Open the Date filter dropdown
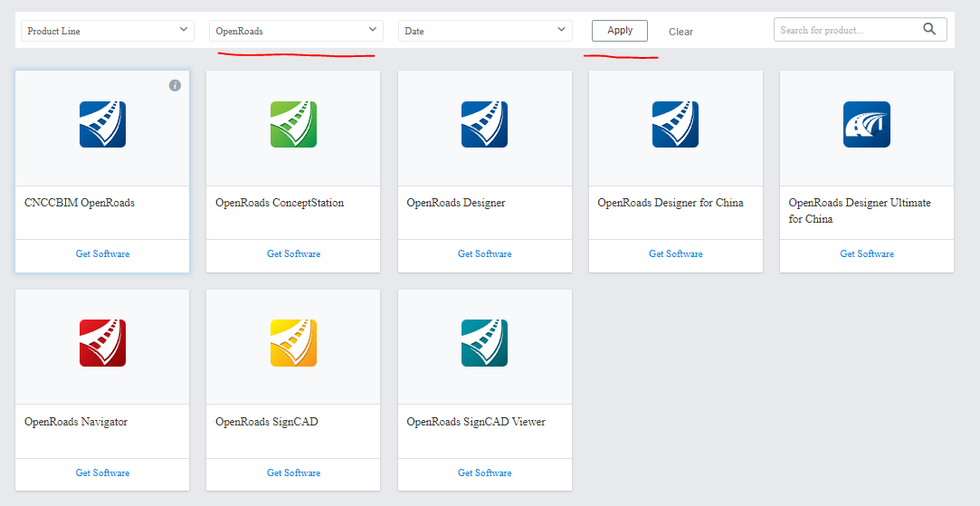Viewport: 980px width, 506px height. (x=485, y=31)
